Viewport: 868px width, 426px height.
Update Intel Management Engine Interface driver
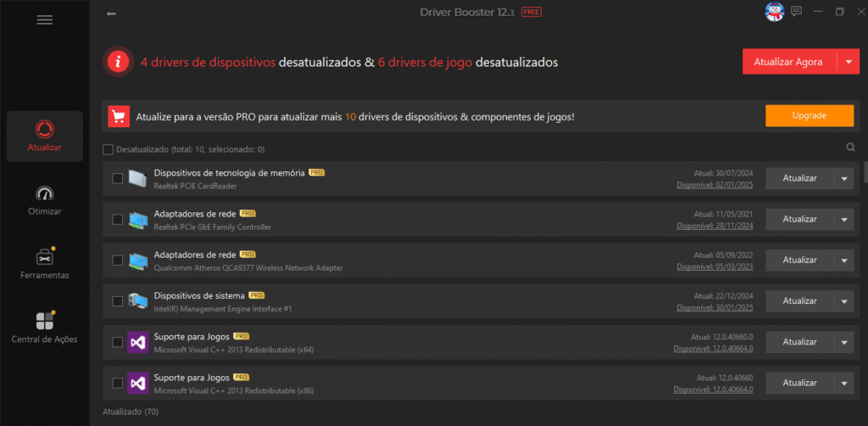click(799, 301)
